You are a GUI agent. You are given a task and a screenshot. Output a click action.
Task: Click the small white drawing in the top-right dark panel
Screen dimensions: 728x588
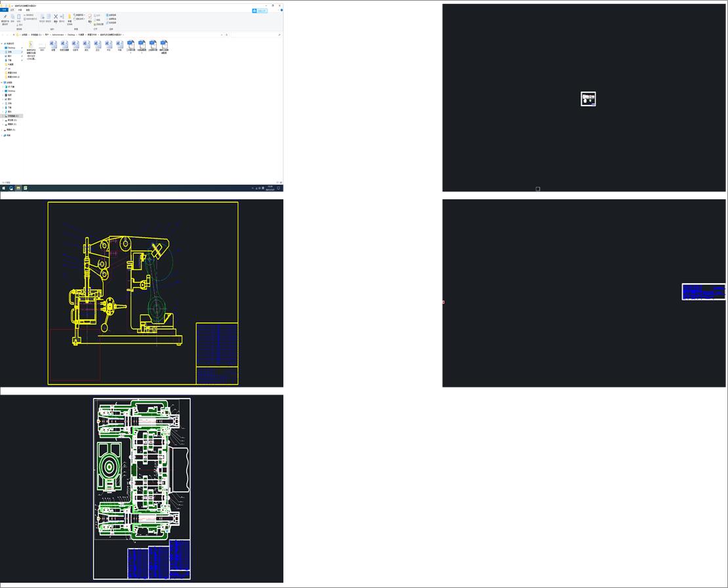click(x=588, y=99)
